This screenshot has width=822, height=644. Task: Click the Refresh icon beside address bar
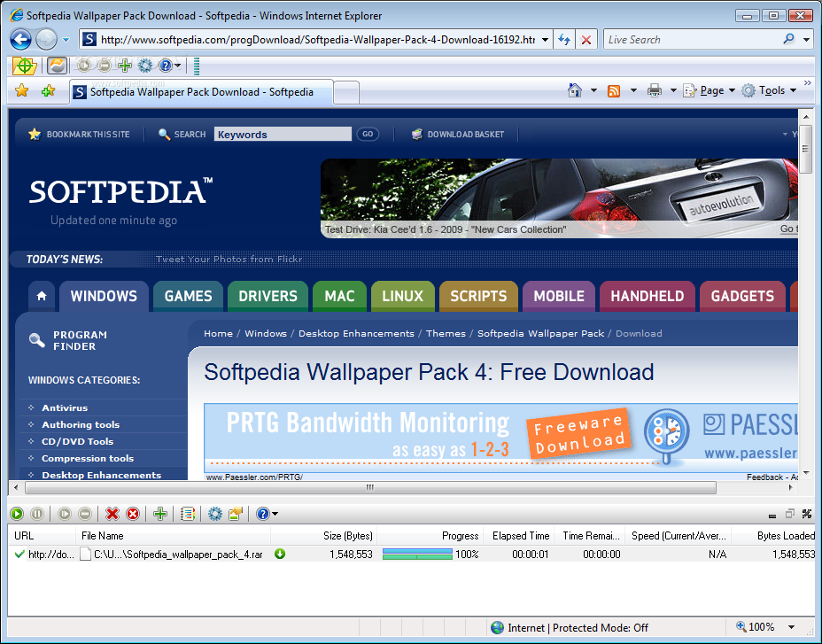[564, 39]
